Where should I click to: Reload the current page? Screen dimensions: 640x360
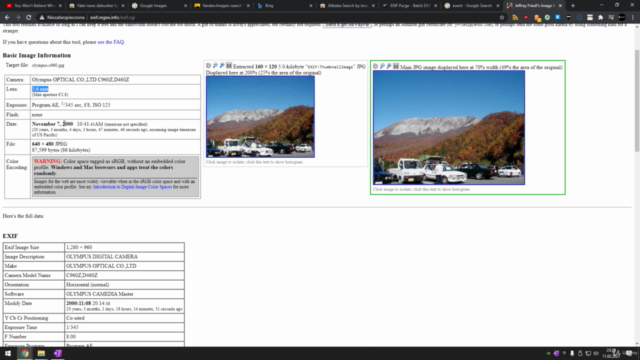29,18
